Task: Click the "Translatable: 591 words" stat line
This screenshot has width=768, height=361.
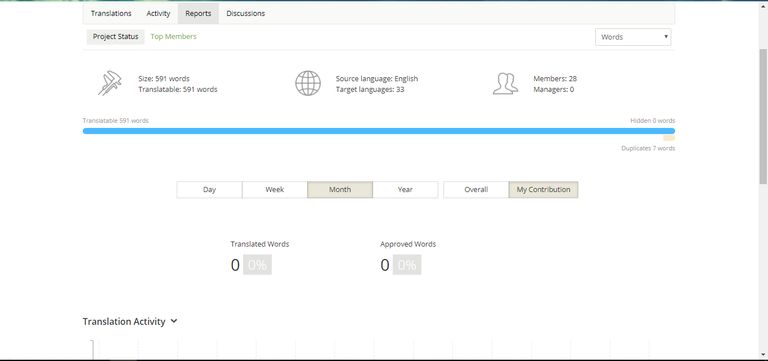Action: coord(178,89)
